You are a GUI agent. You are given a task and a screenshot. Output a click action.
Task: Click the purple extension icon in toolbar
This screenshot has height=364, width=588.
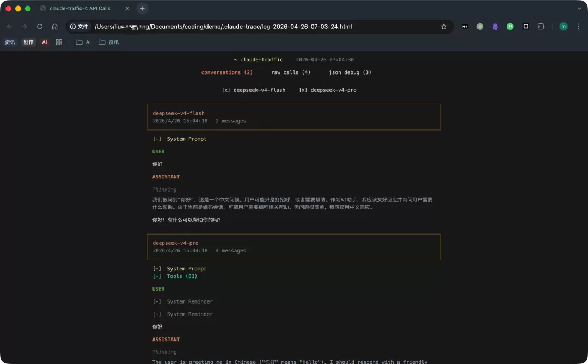[x=495, y=26]
